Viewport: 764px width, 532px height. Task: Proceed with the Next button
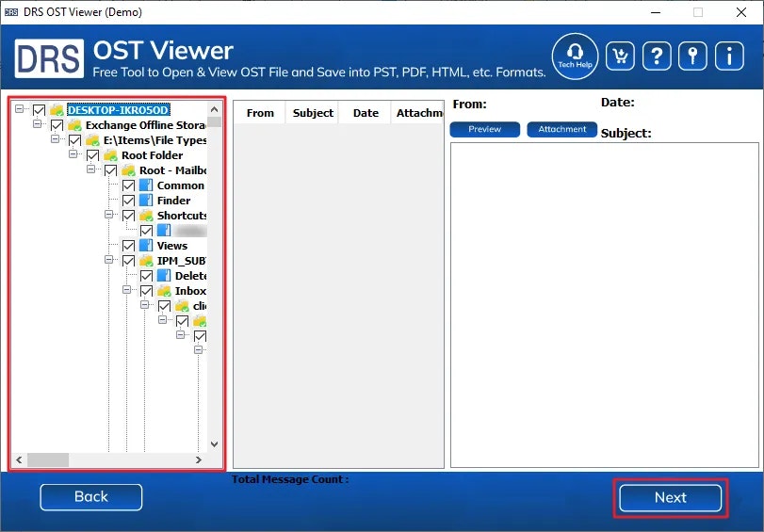click(x=671, y=498)
